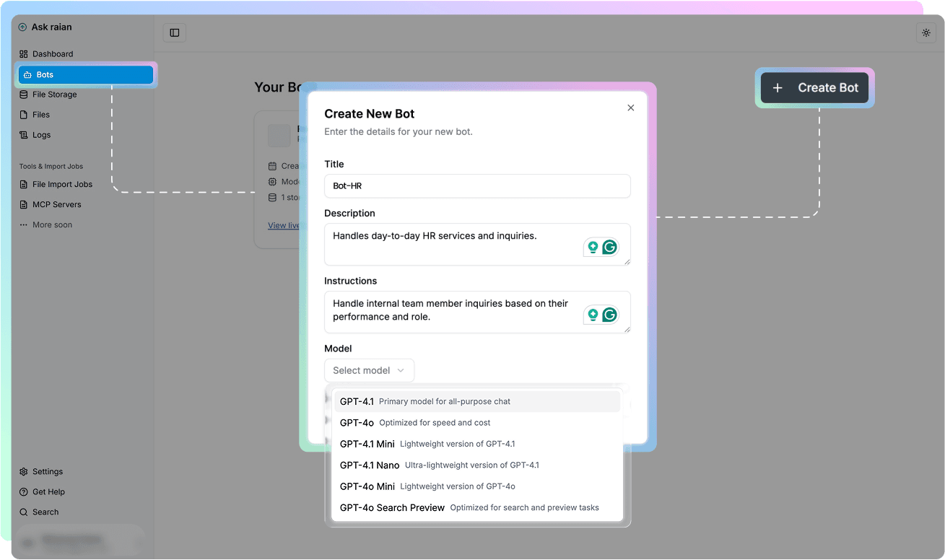945x560 pixels.
Task: Click the Get Help link
Action: [48, 492]
